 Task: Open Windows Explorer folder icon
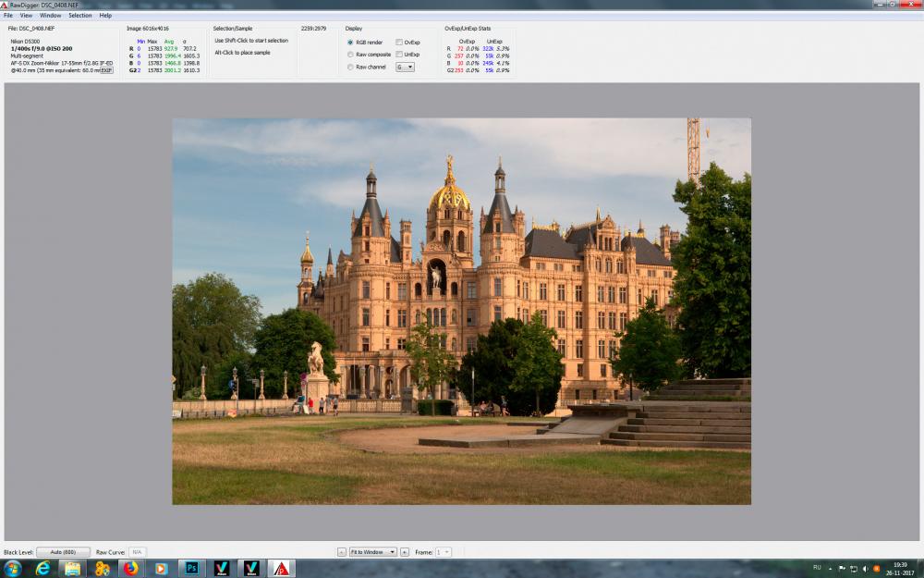[x=72, y=568]
